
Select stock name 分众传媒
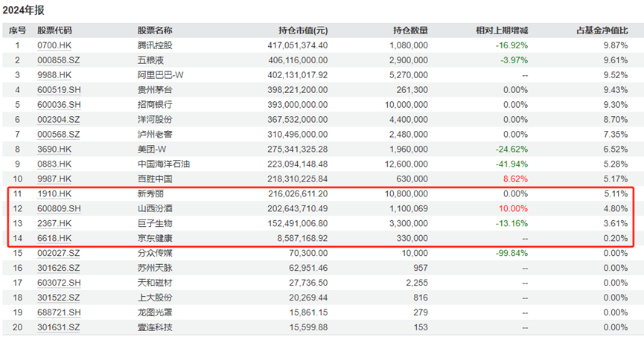[x=155, y=253]
